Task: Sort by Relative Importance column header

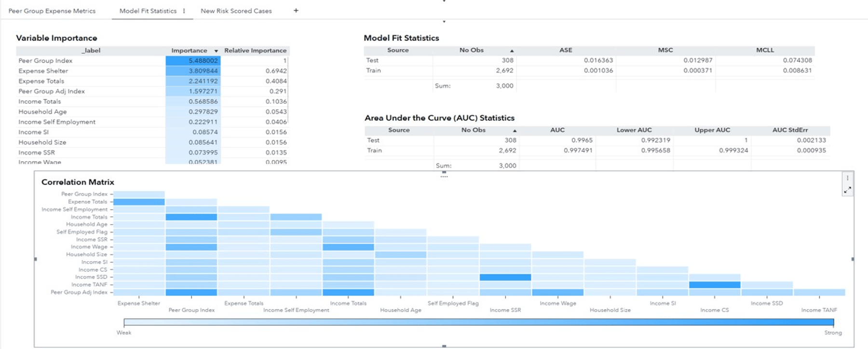Action: (x=255, y=51)
